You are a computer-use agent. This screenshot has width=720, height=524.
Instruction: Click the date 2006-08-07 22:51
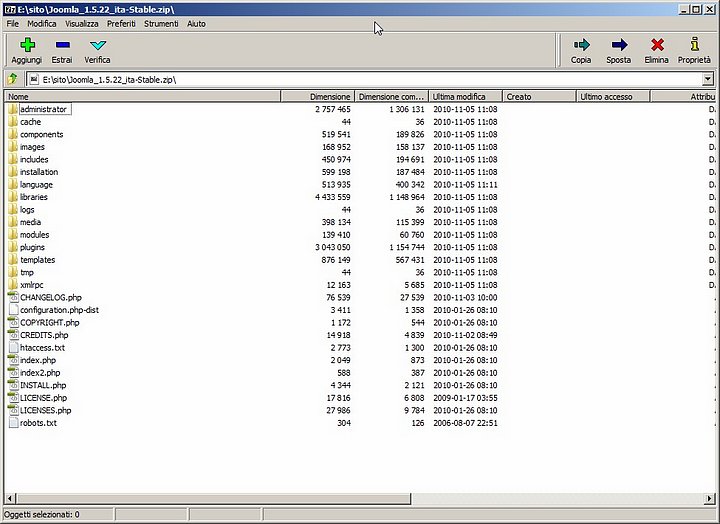click(x=465, y=423)
